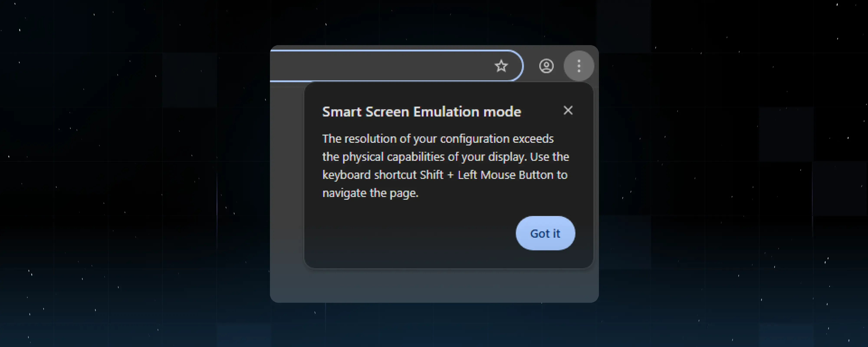This screenshot has width=868, height=347.
Task: Click the user avatar beside the address bar
Action: coord(546,66)
